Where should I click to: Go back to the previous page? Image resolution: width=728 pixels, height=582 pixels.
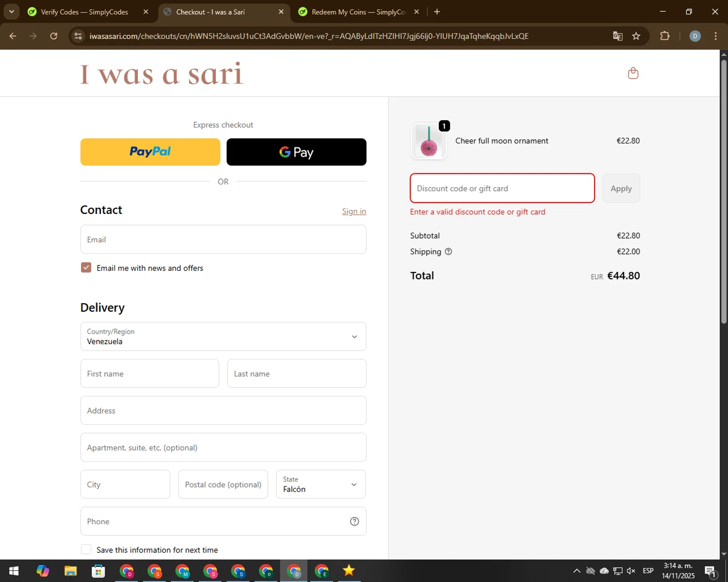click(x=13, y=36)
